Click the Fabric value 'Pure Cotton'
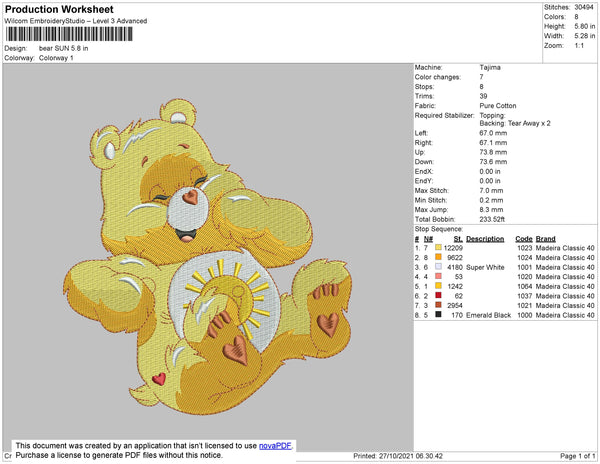600x464 pixels. [x=498, y=106]
